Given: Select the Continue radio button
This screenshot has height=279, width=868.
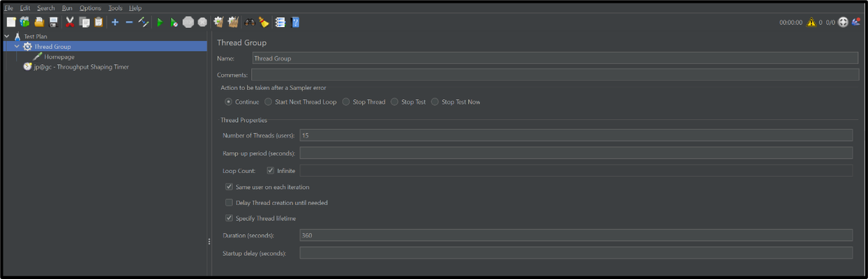Looking at the screenshot, I should (x=229, y=102).
